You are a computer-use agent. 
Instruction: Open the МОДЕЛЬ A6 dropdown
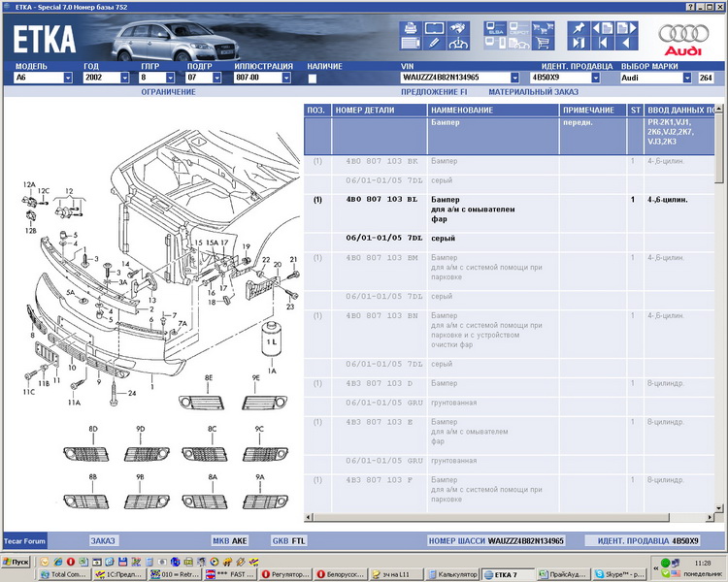(68, 78)
